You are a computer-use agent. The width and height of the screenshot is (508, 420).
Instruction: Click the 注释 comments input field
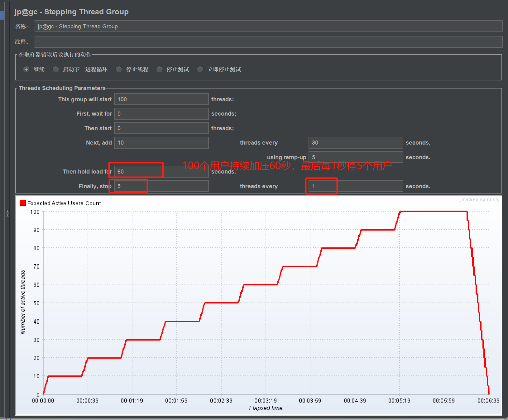[268, 42]
